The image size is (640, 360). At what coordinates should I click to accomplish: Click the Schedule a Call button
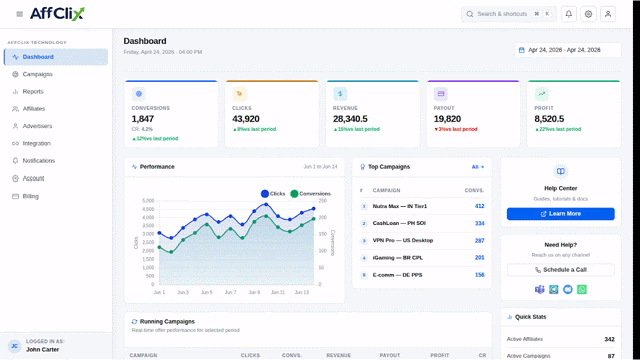pyautogui.click(x=561, y=270)
